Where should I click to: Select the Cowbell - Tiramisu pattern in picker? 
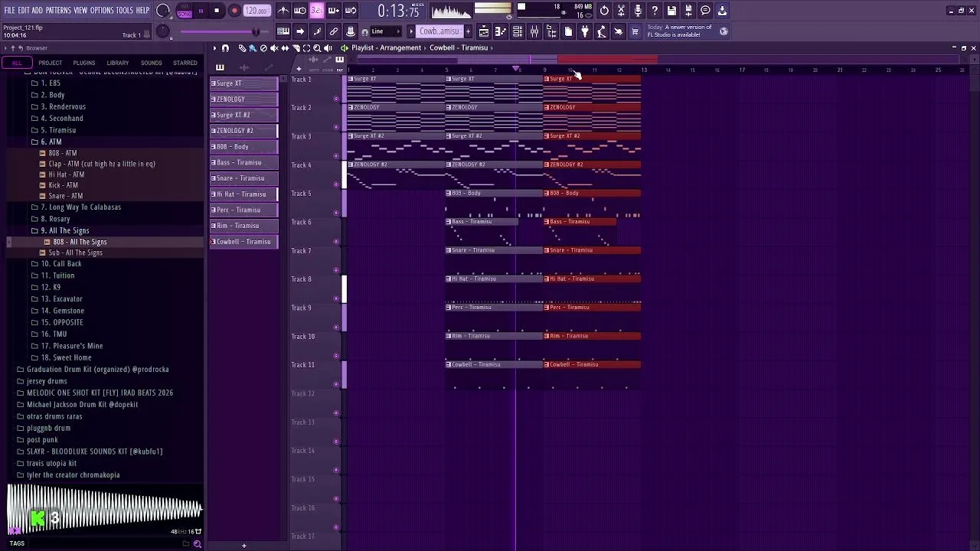[x=244, y=242]
